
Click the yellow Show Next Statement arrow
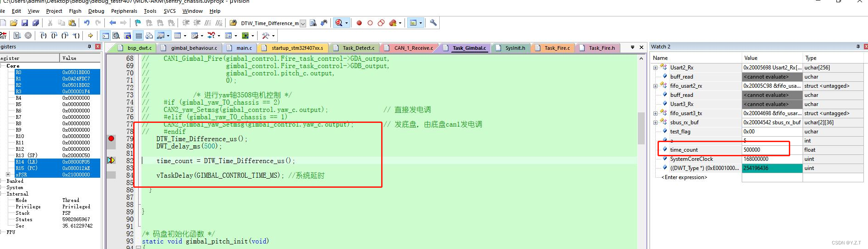click(x=91, y=35)
